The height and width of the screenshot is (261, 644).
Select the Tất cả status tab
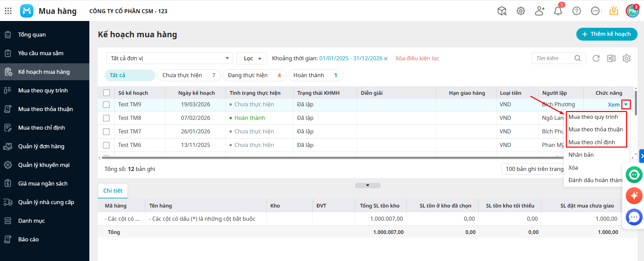[x=130, y=75]
